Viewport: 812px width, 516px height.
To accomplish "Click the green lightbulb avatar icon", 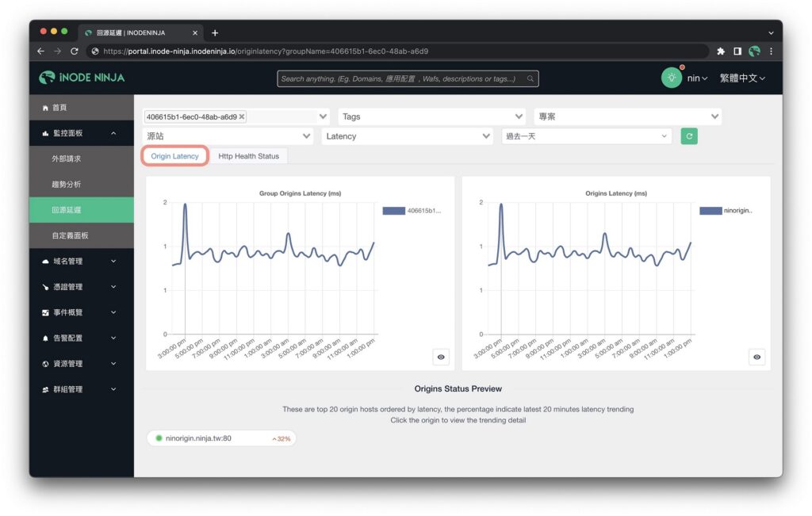I will pos(671,78).
